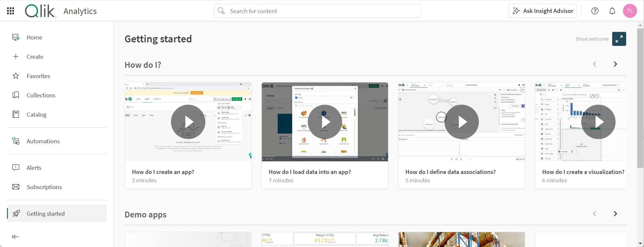Image resolution: width=644 pixels, height=247 pixels.
Task: Play How do I create an app video
Action: [x=188, y=122]
